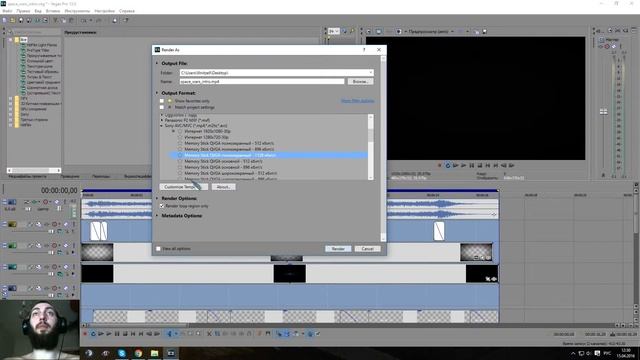
Task: Click Go to start in timeline transport
Action: coord(133,334)
